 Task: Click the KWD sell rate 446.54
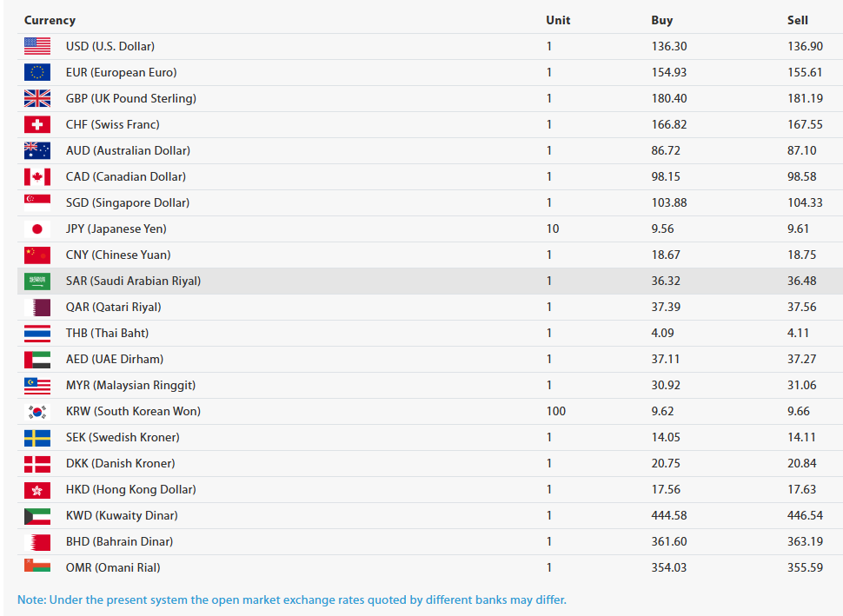[805, 515]
